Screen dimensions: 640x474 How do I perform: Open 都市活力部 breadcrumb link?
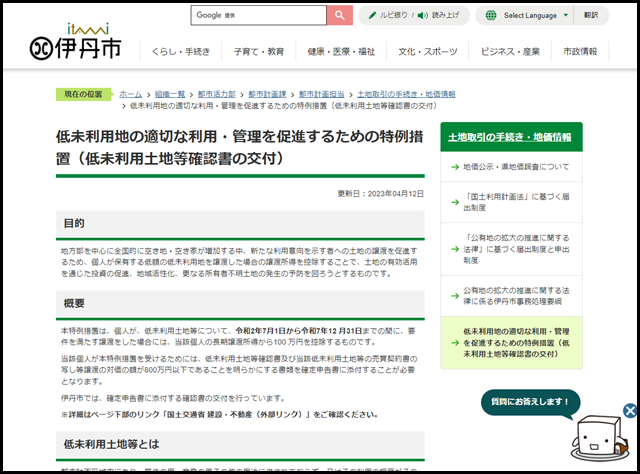pyautogui.click(x=217, y=94)
